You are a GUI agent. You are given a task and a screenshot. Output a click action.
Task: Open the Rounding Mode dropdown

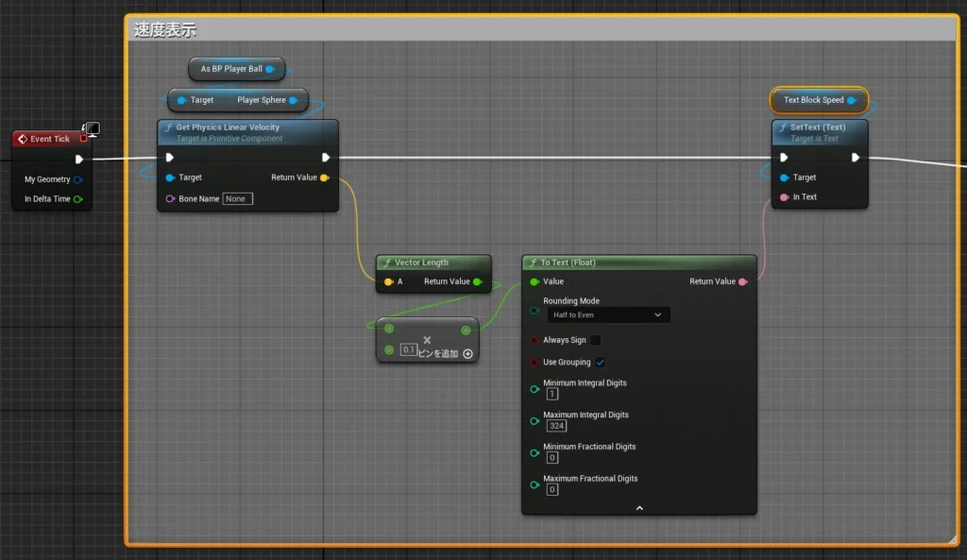[x=608, y=314]
